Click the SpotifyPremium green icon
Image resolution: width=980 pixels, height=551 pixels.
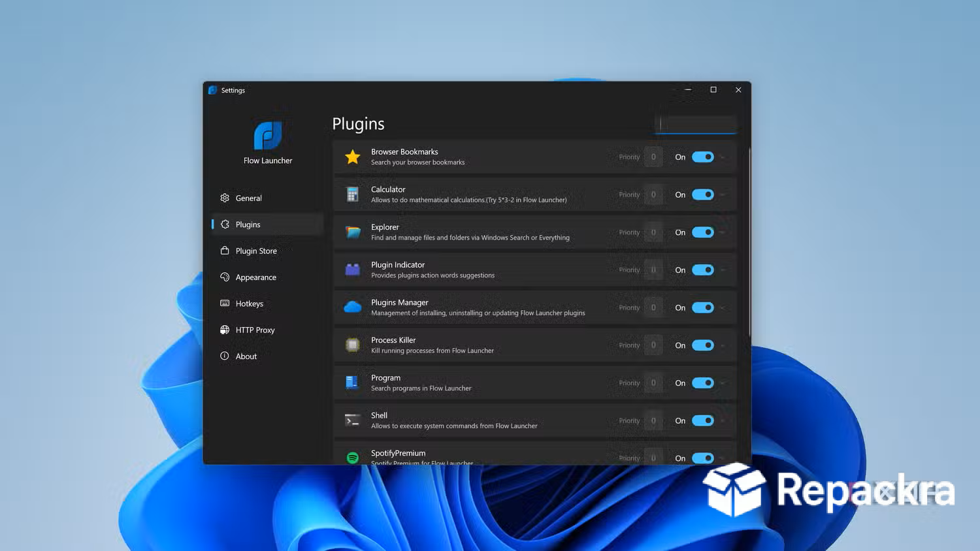(x=353, y=458)
